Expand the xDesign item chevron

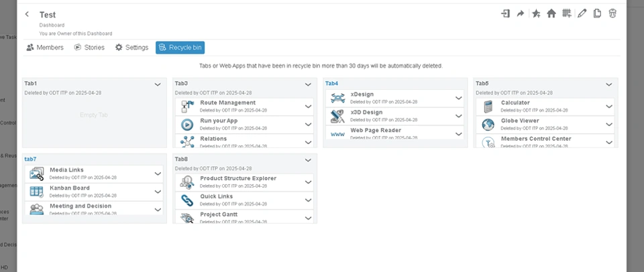click(x=459, y=98)
